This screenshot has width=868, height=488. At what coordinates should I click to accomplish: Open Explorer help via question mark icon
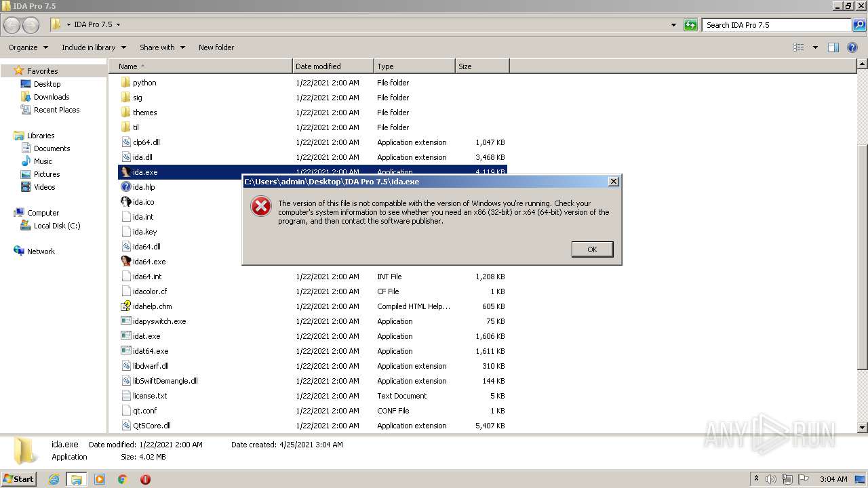[x=852, y=47]
